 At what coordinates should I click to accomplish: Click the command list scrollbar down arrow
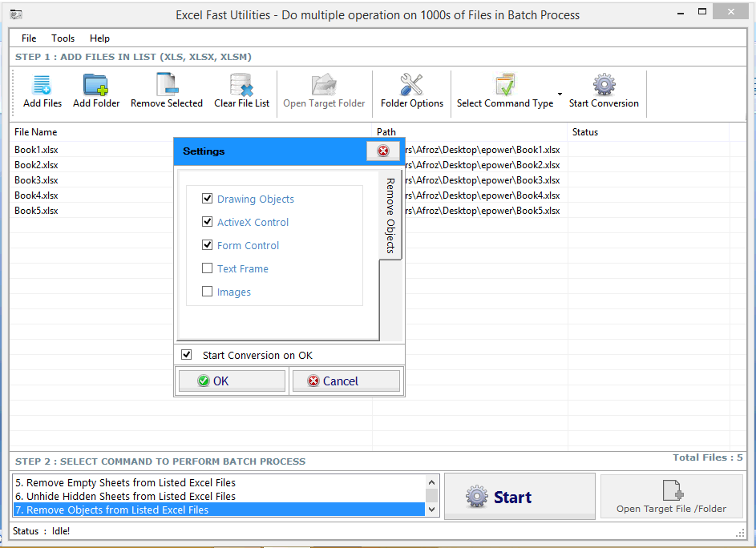432,507
